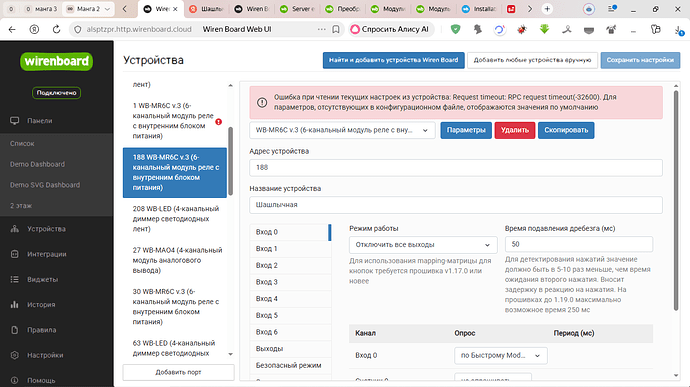The image size is (690, 387).
Task: Click the red ladybug extension icon
Action: point(522,29)
